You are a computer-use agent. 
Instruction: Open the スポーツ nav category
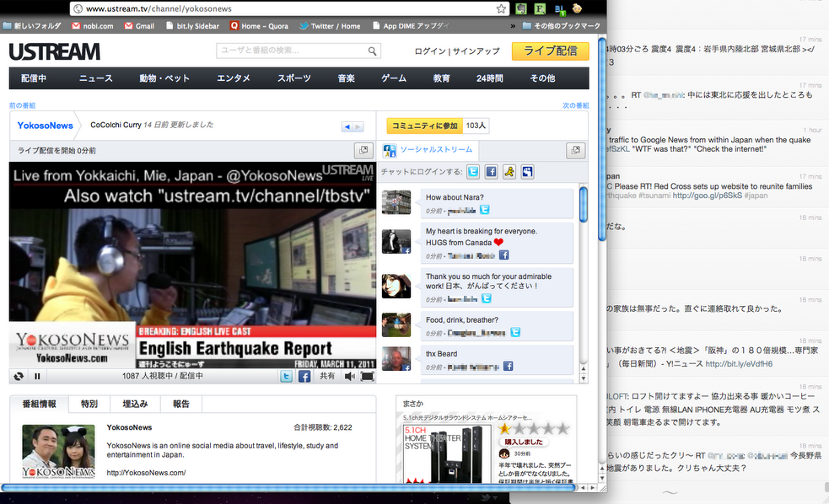pos(294,78)
